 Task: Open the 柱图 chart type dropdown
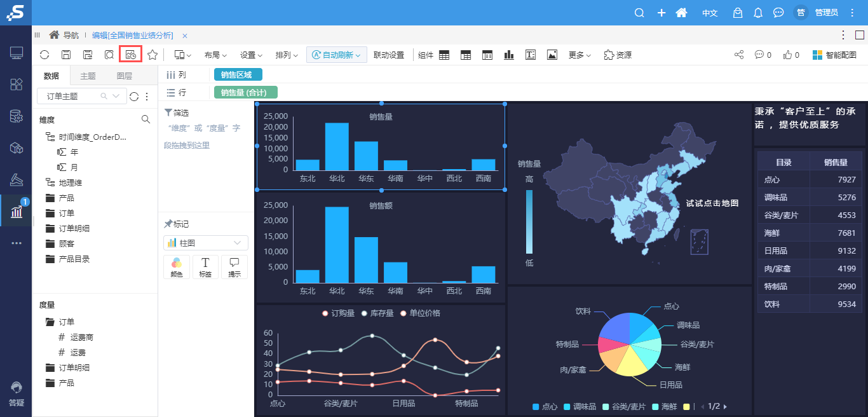[x=205, y=243]
